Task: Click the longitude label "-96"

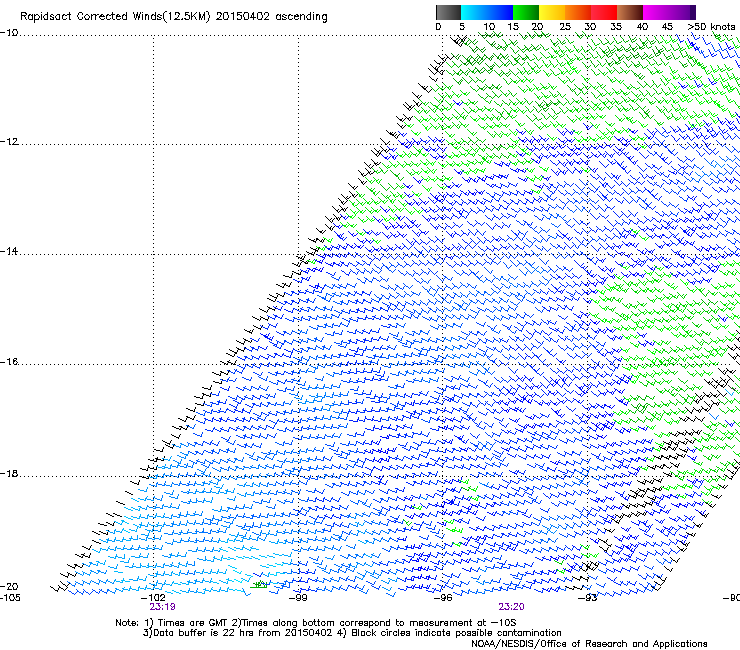Action: (443, 598)
